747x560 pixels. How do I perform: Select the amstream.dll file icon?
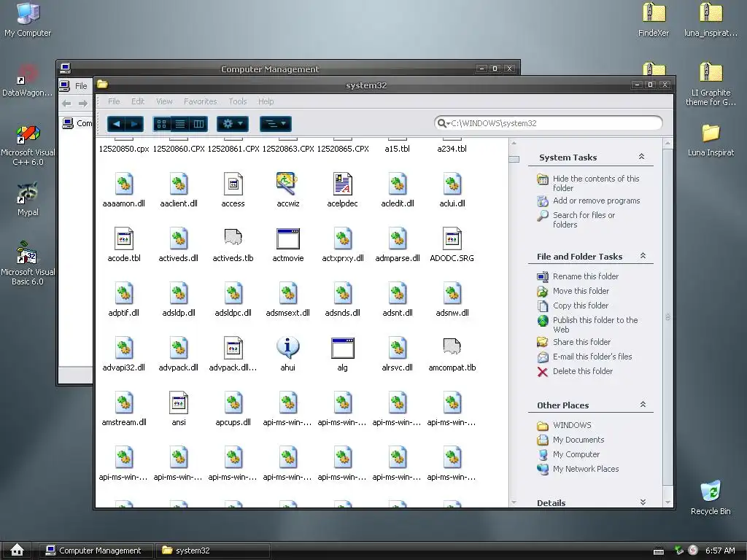[124, 403]
